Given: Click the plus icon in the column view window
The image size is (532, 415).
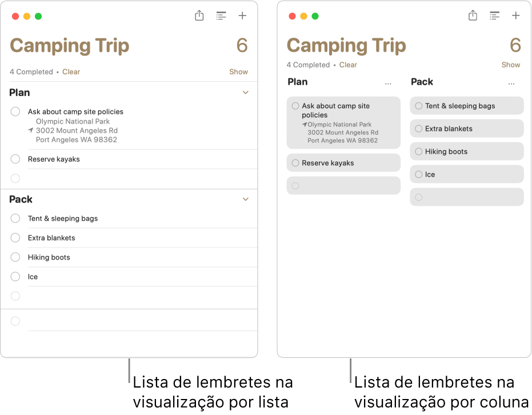Looking at the screenshot, I should pyautogui.click(x=516, y=16).
